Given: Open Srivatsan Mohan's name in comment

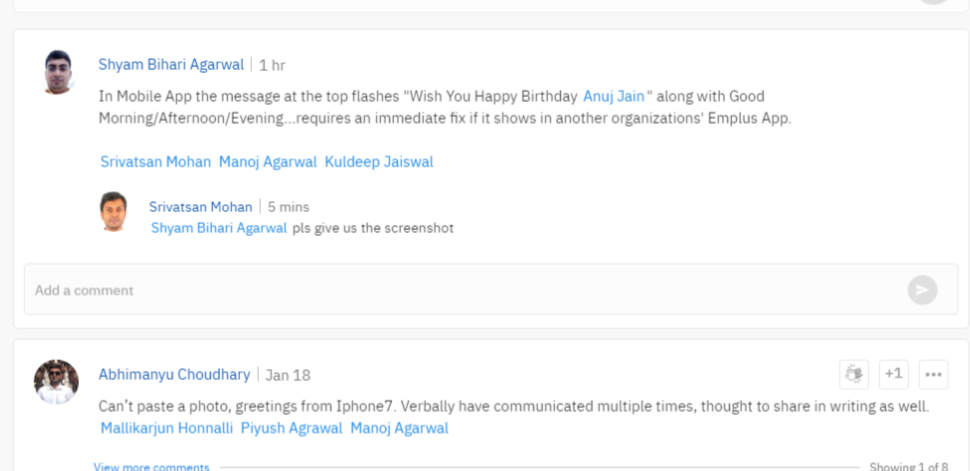Looking at the screenshot, I should point(200,207).
